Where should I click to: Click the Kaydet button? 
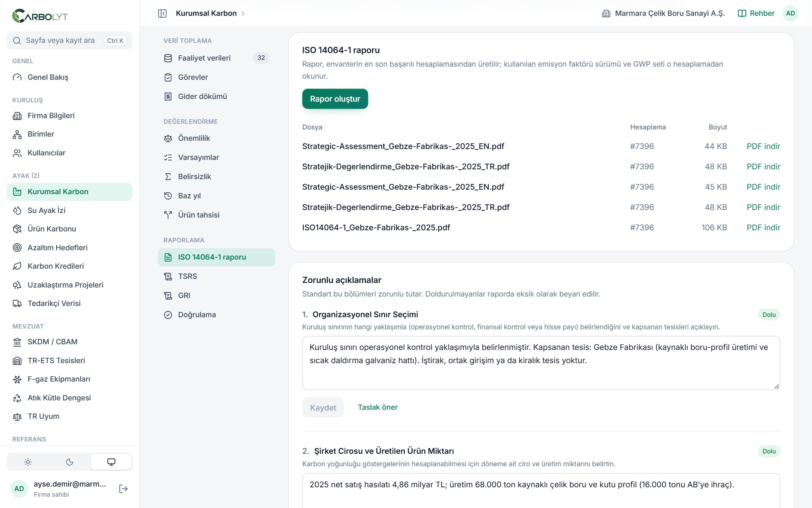(x=323, y=408)
